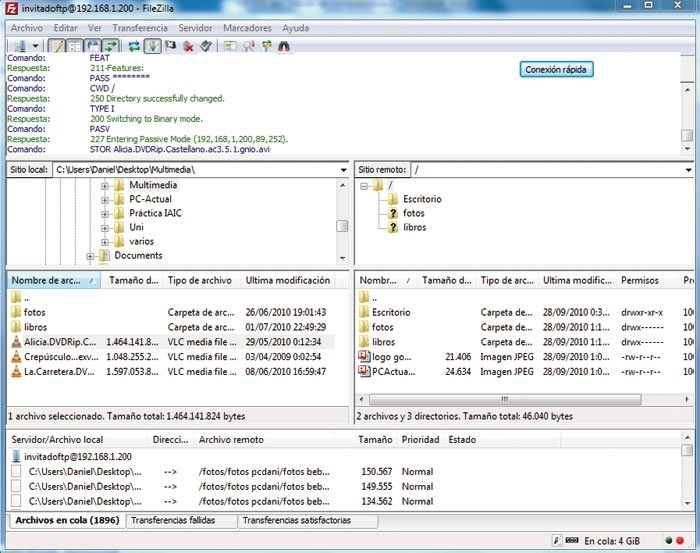
Task: Click the speed limits icon in status bar
Action: [x=572, y=541]
